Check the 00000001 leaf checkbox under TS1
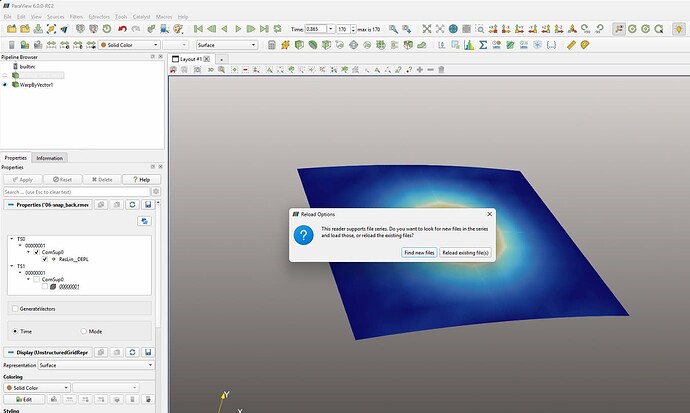This screenshot has width=690, height=413. [45, 287]
